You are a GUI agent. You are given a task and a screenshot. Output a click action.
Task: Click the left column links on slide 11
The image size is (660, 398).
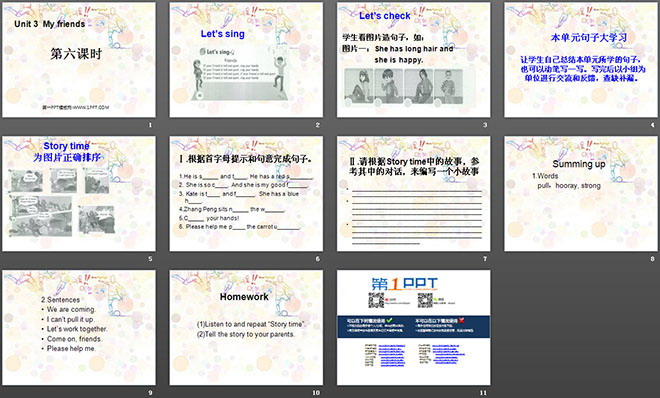tap(385, 355)
